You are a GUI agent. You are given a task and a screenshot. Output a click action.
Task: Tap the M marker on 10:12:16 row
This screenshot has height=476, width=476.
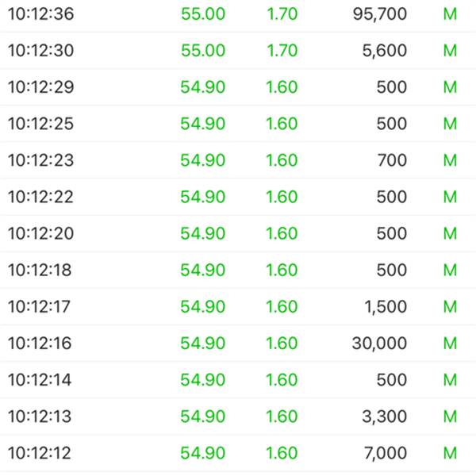point(450,344)
